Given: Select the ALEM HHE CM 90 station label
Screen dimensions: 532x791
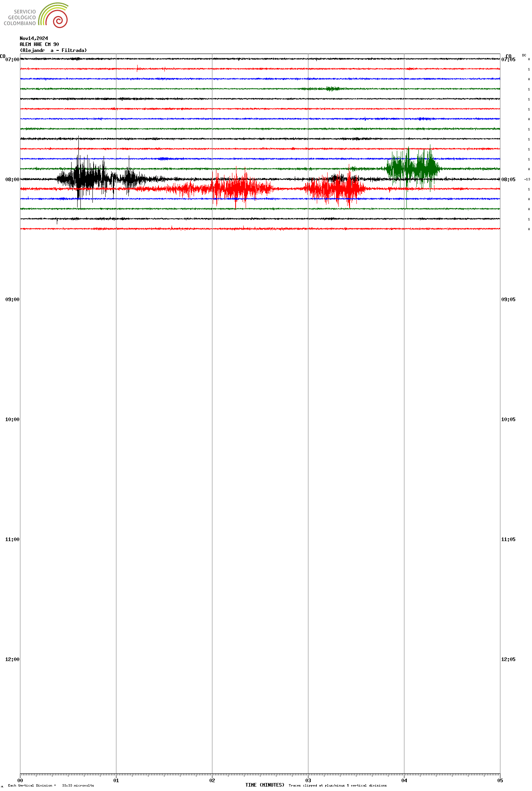Looking at the screenshot, I should tap(39, 44).
